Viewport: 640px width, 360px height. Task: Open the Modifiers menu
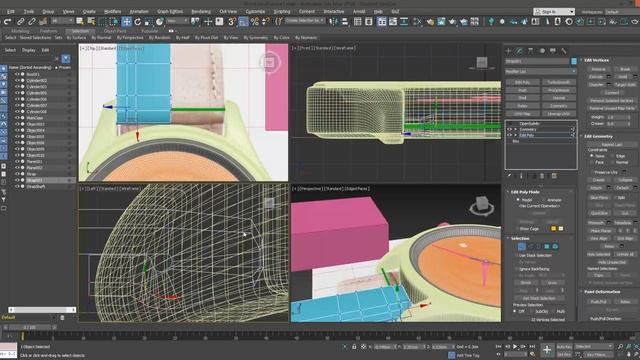tap(113, 11)
